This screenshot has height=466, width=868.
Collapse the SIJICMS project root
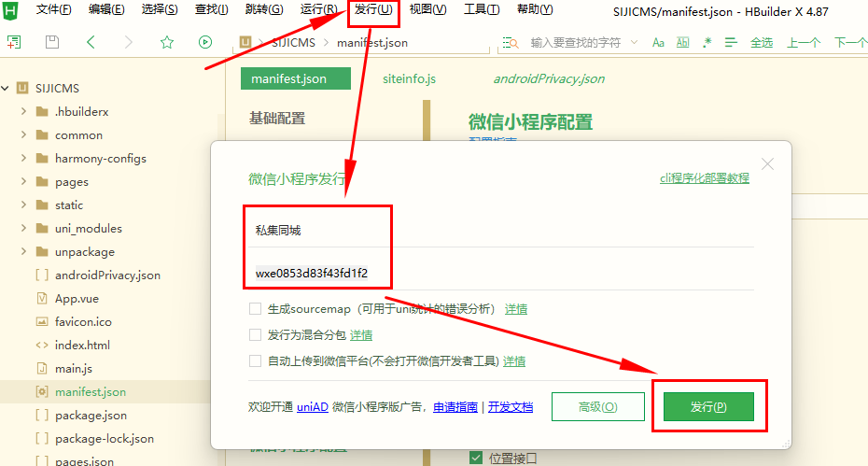click(x=6, y=88)
